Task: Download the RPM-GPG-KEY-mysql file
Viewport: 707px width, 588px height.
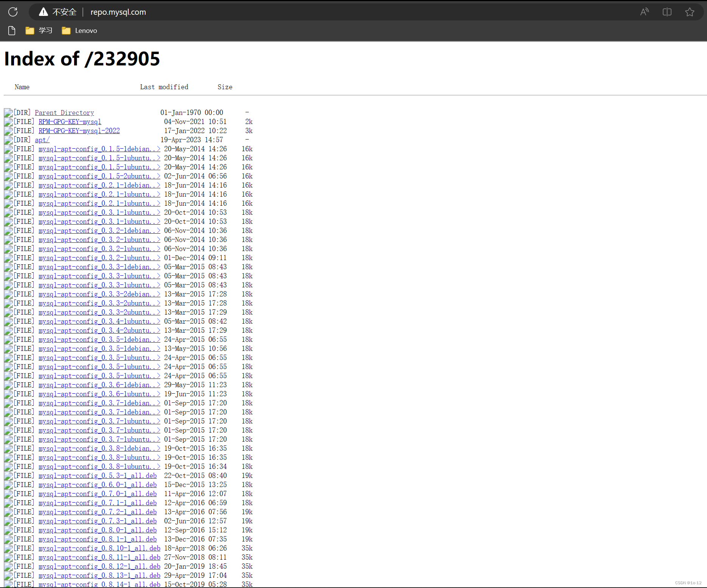Action: [x=70, y=122]
